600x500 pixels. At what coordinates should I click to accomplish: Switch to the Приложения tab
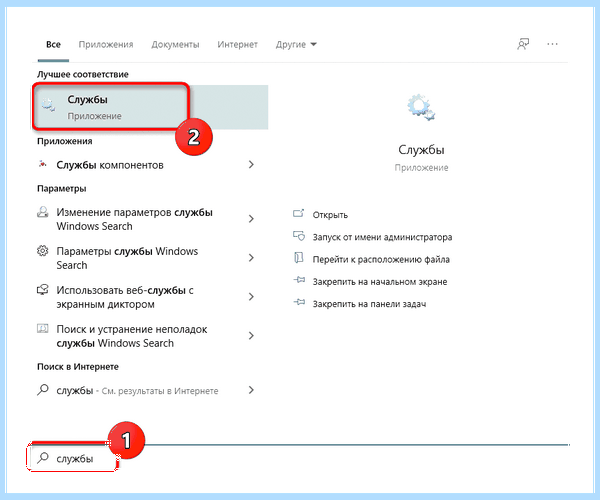coord(106,44)
